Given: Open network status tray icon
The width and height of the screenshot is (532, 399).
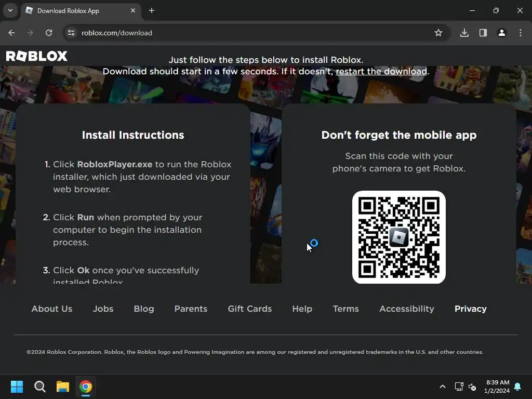Looking at the screenshot, I should (x=459, y=387).
